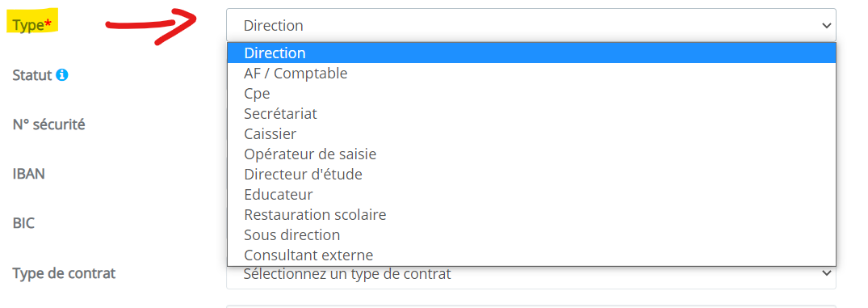868x308 pixels.
Task: Click the Type de contrat chevron arrow
Action: [827, 273]
